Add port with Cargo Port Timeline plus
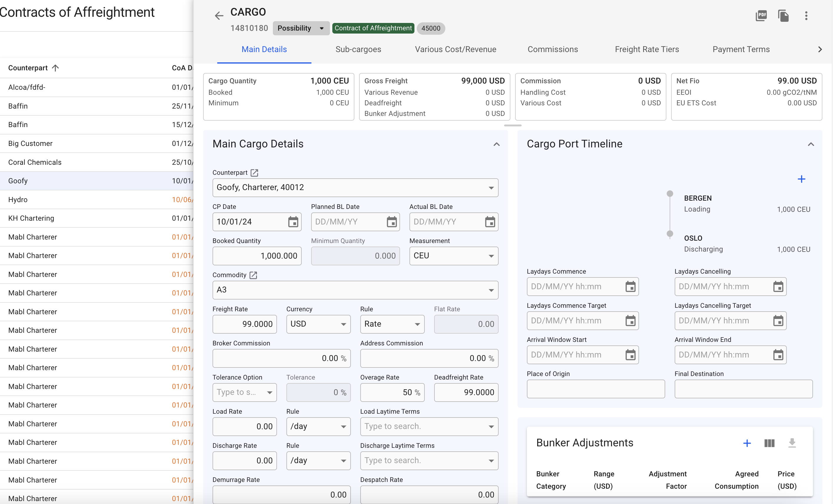 coord(801,179)
